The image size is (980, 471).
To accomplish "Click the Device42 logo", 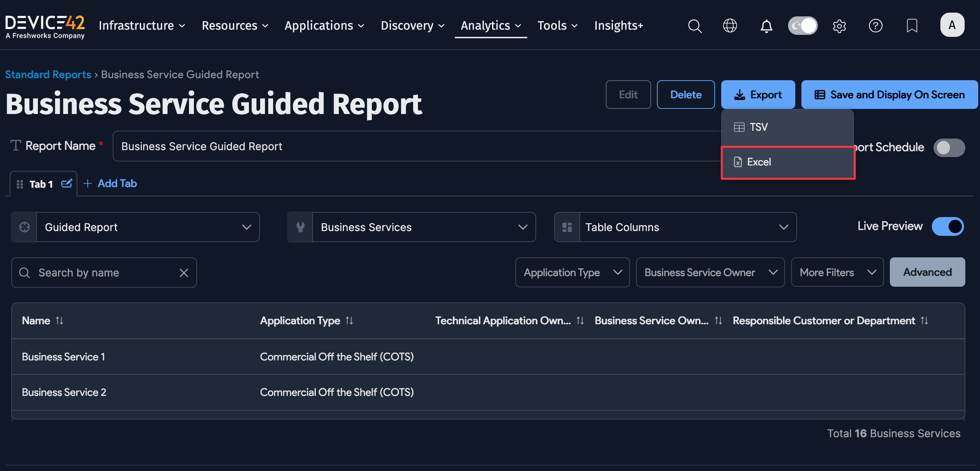I will click(x=45, y=26).
